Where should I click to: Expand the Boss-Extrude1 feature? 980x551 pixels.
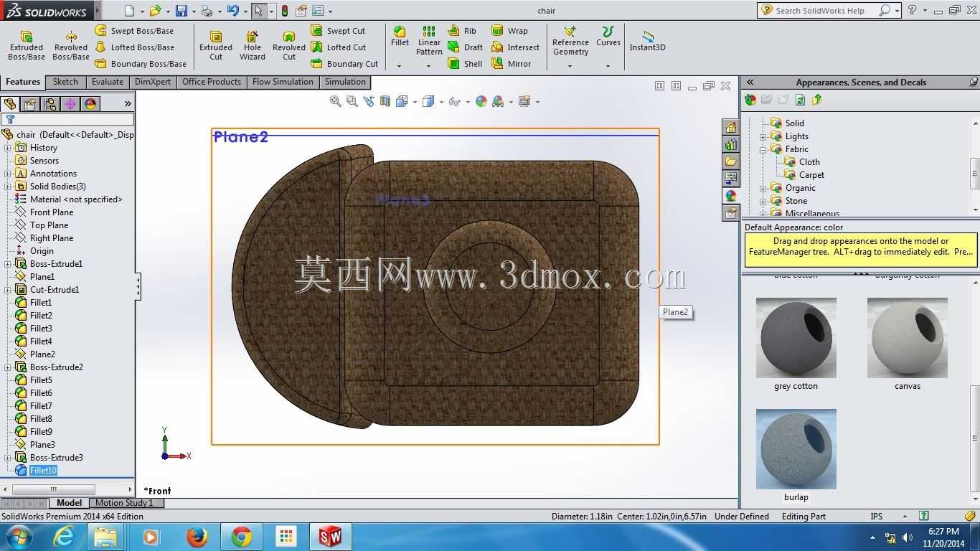pos(8,264)
